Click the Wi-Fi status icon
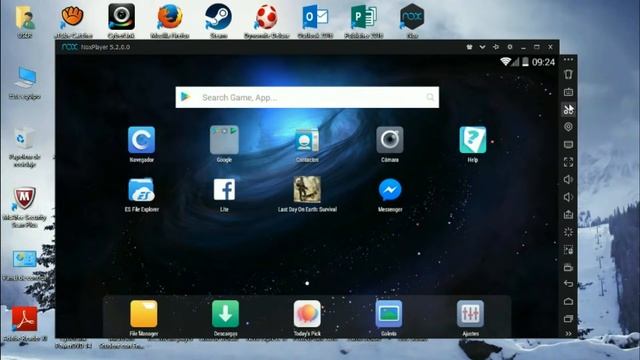 (x=506, y=62)
